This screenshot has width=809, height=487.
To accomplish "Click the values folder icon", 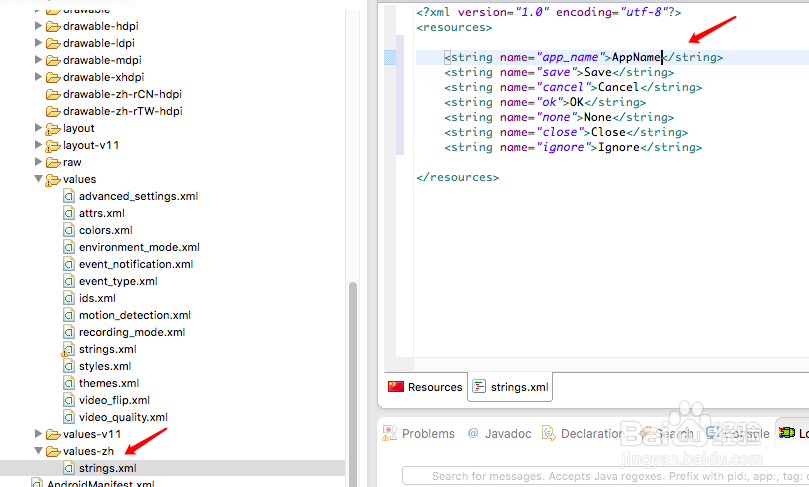I will click(53, 180).
